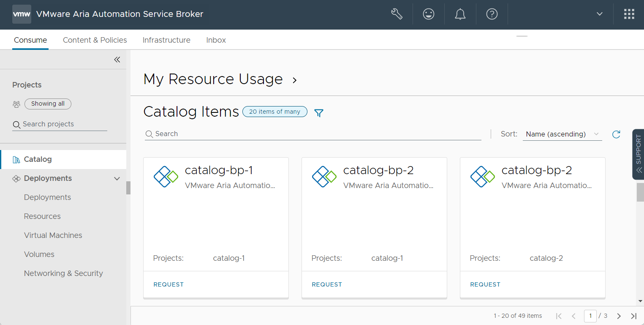Click the catalog vertical scrollbar thumb
The height and width of the screenshot is (325, 644).
pos(640,192)
